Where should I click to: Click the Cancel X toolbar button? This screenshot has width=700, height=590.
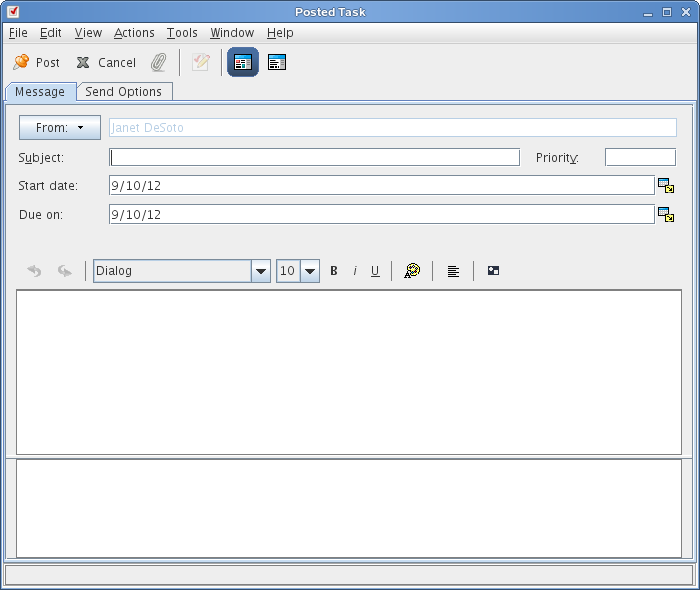pyautogui.click(x=106, y=62)
